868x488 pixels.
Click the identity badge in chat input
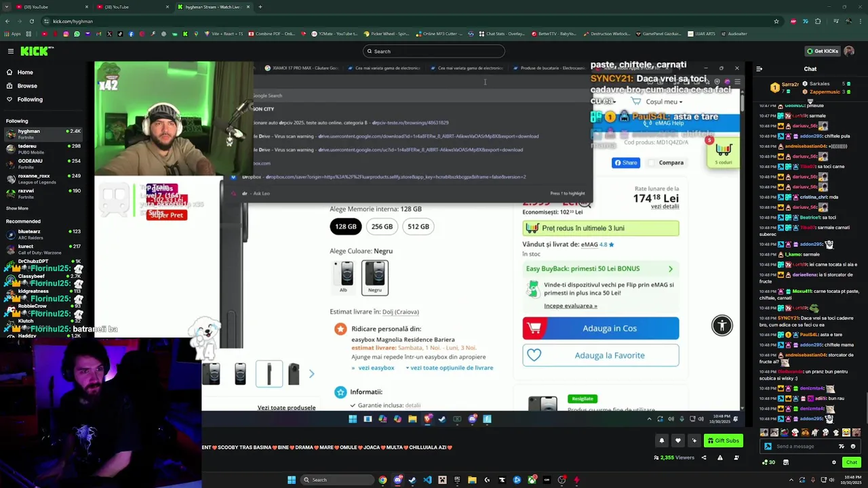pyautogui.click(x=768, y=446)
